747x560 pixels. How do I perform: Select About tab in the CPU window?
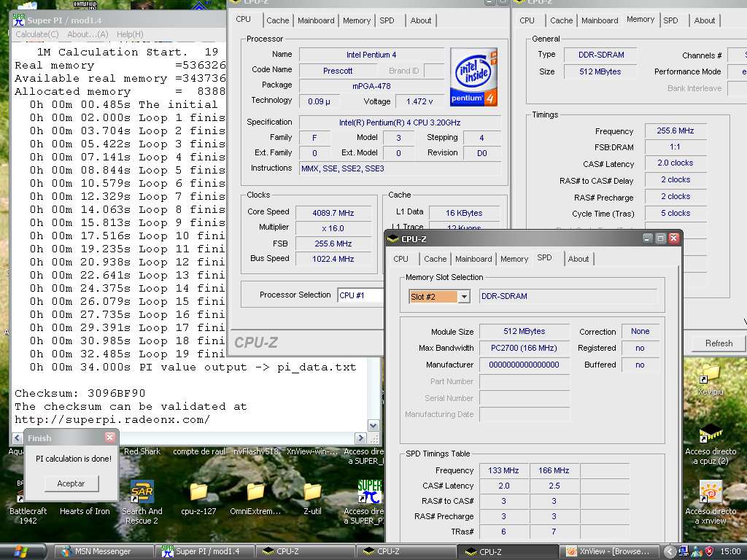(x=421, y=20)
